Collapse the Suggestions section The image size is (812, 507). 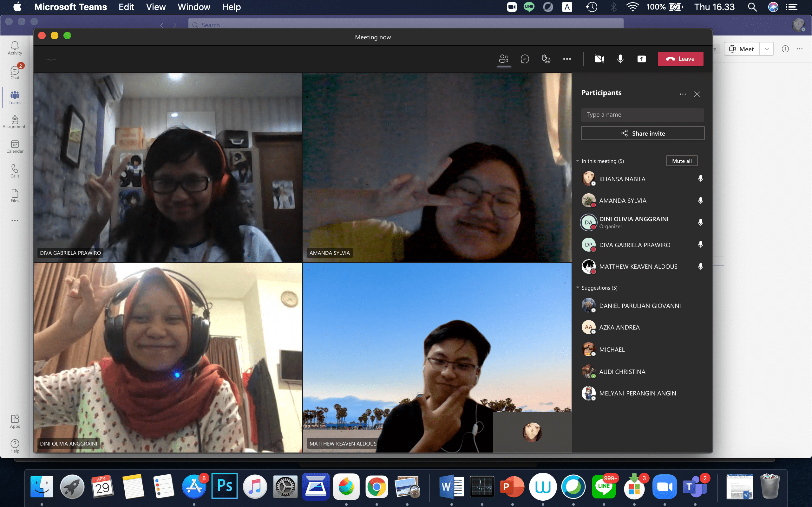pos(578,287)
